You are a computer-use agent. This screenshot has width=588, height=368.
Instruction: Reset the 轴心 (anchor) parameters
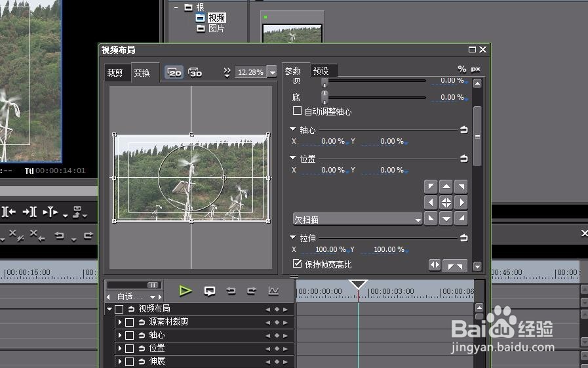pos(464,130)
